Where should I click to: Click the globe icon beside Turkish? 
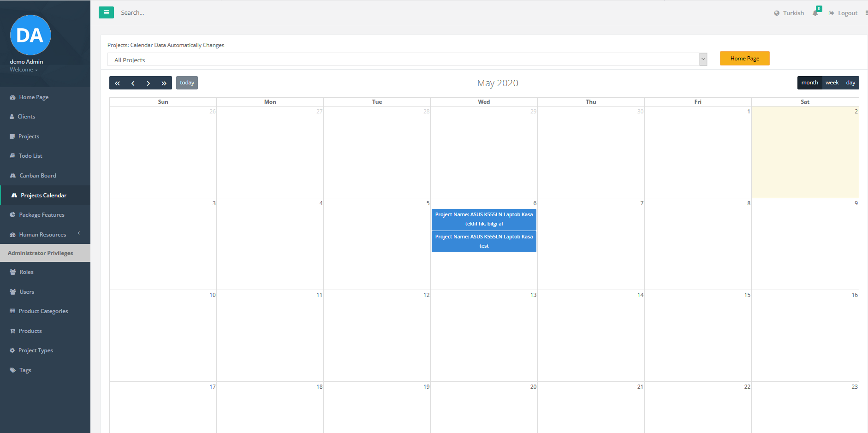pos(777,13)
